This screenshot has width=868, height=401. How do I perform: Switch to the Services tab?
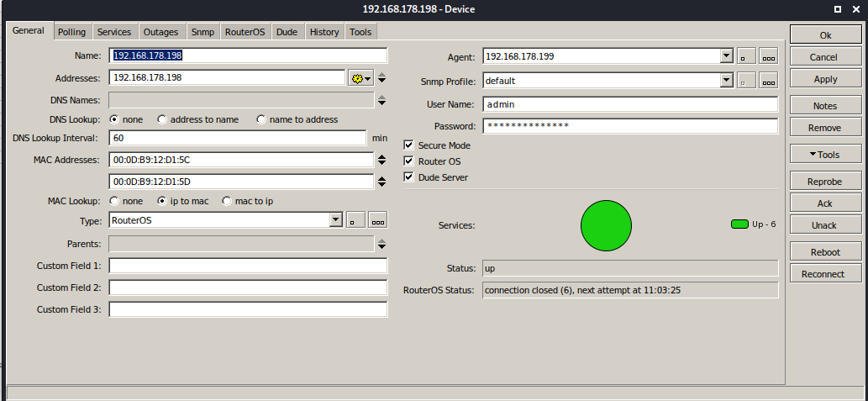pos(114,32)
